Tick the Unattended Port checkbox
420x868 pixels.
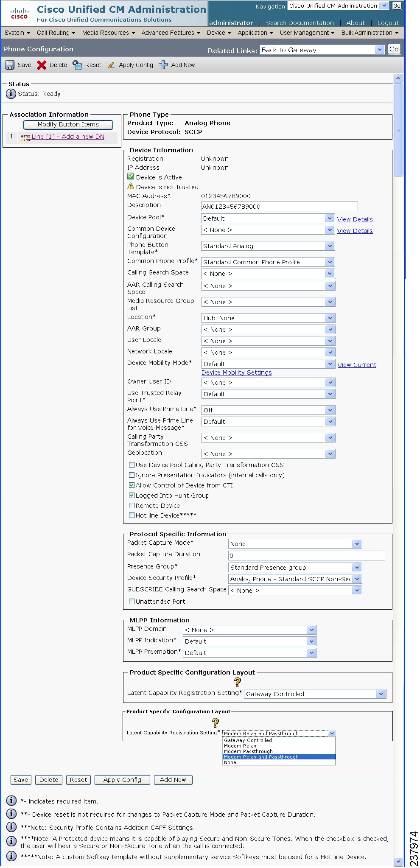pyautogui.click(x=132, y=602)
